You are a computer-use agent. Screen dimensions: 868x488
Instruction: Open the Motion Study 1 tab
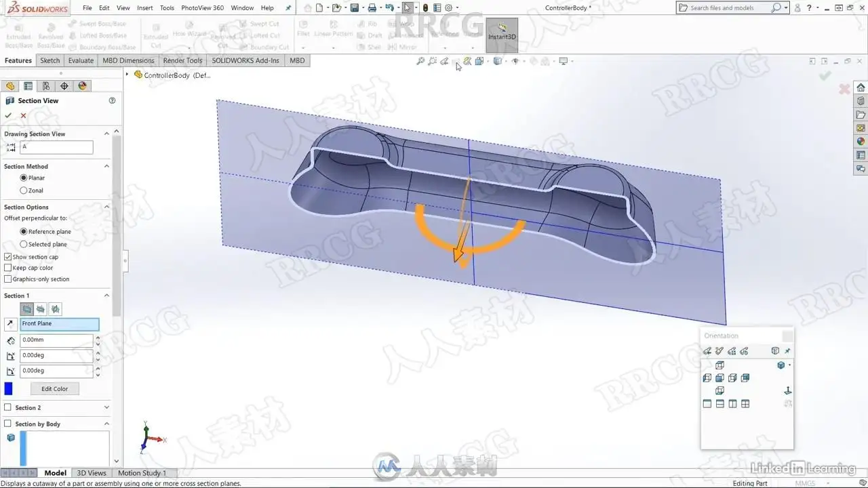142,473
